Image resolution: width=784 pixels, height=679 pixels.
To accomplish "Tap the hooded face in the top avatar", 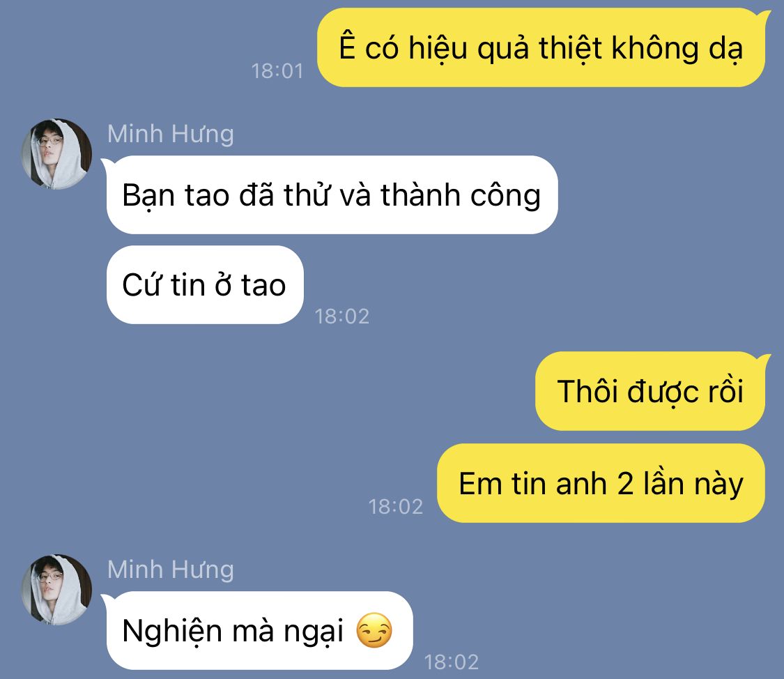I will point(50,146).
